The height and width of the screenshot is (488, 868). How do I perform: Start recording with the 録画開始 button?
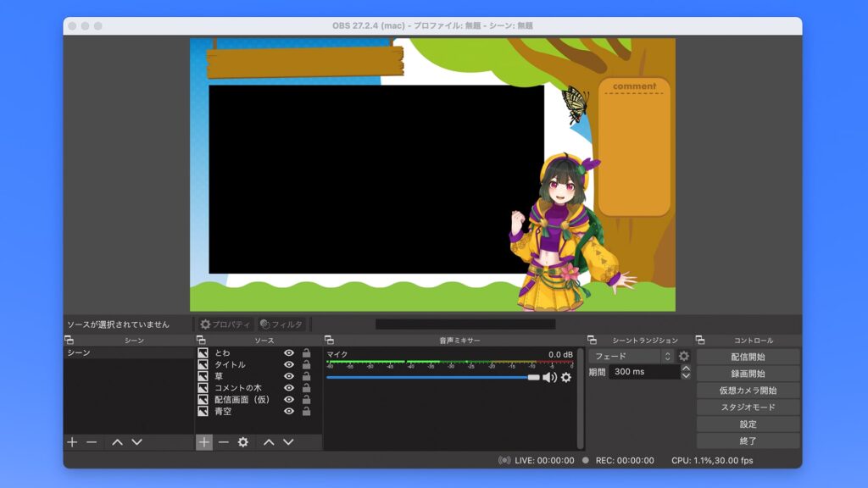[x=748, y=373]
